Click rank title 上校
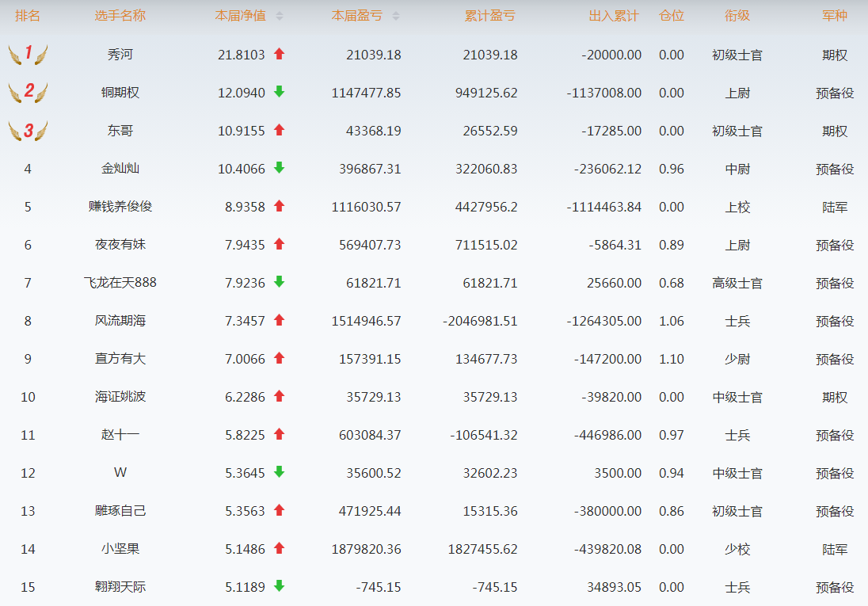The width and height of the screenshot is (868, 606). [737, 208]
